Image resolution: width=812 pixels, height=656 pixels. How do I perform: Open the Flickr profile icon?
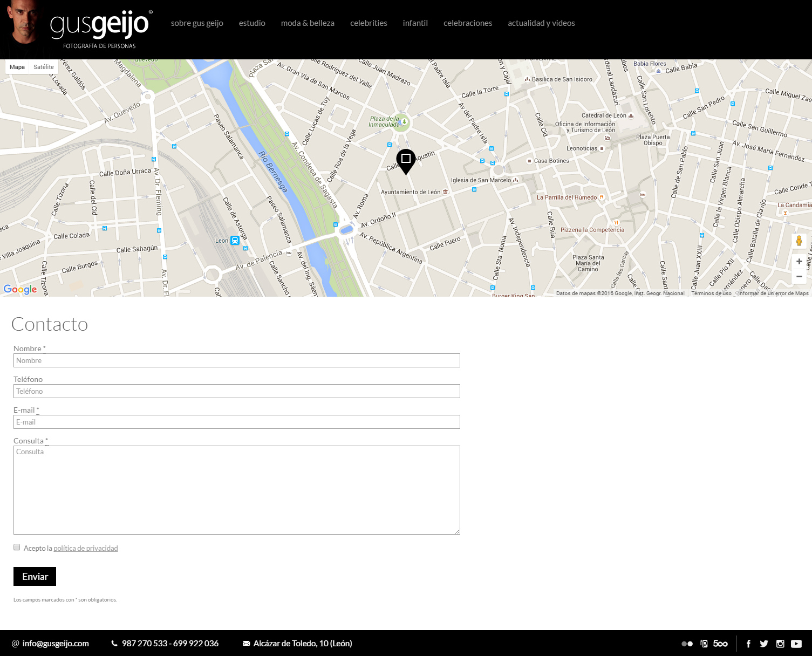(x=687, y=644)
